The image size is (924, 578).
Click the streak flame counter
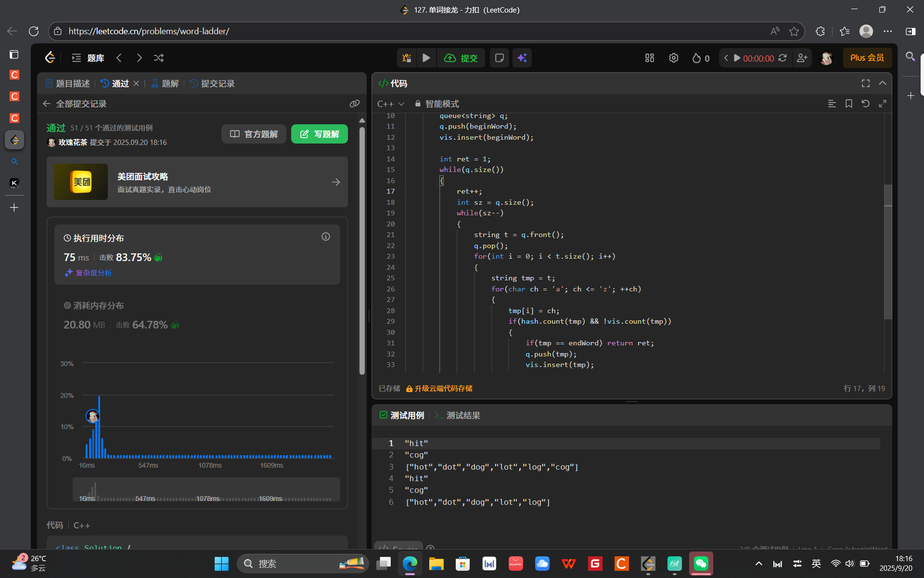701,58
